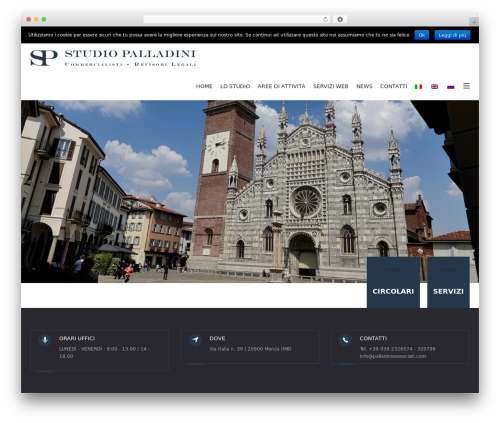Image resolution: width=500 pixels, height=423 pixels.
Task: Click the Contatti phone icon
Action: [346, 340]
